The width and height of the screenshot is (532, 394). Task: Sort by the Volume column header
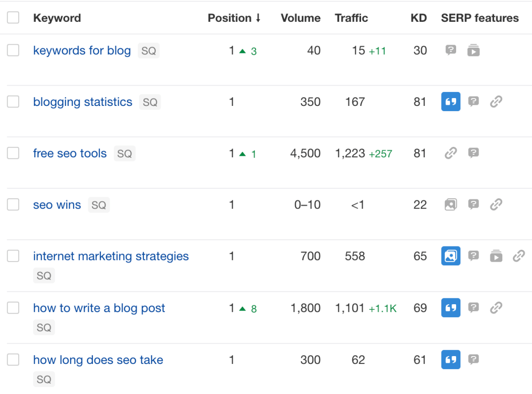300,17
